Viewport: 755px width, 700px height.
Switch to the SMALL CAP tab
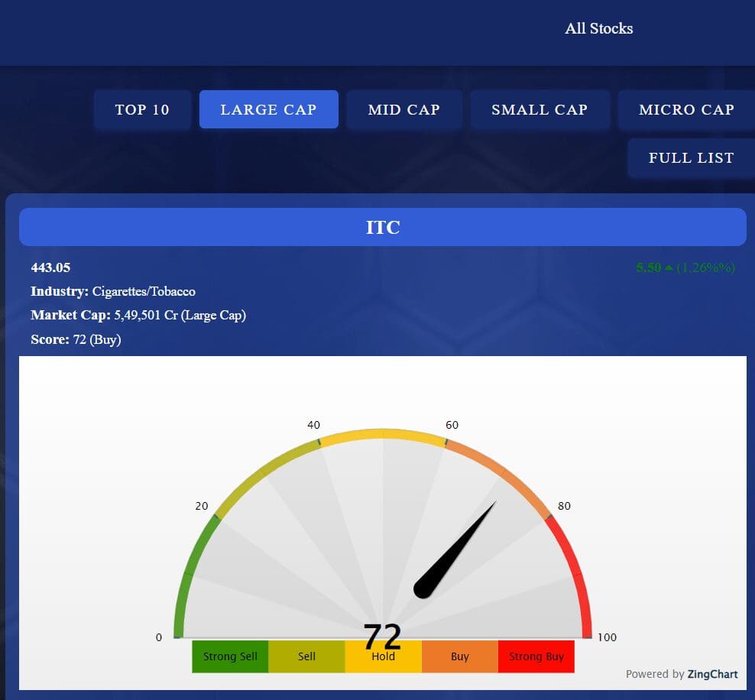point(540,109)
